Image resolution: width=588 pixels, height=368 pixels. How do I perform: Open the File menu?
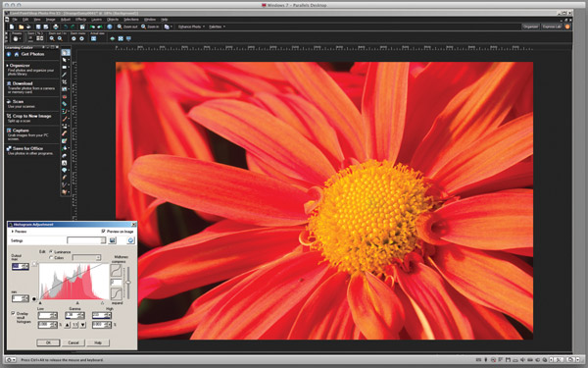(15, 20)
